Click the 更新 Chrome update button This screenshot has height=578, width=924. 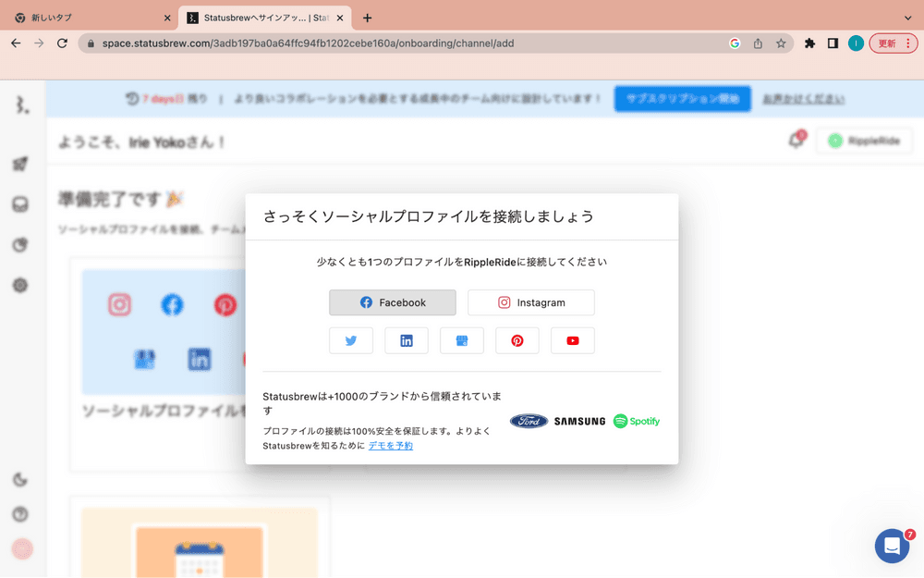click(893, 43)
